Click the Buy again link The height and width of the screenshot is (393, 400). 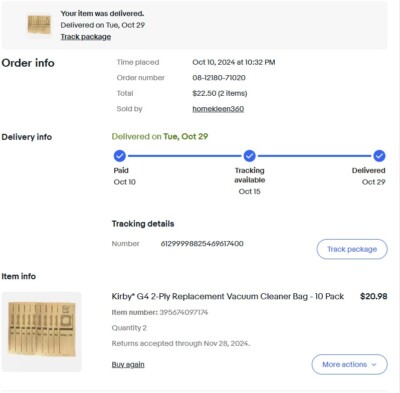(128, 364)
